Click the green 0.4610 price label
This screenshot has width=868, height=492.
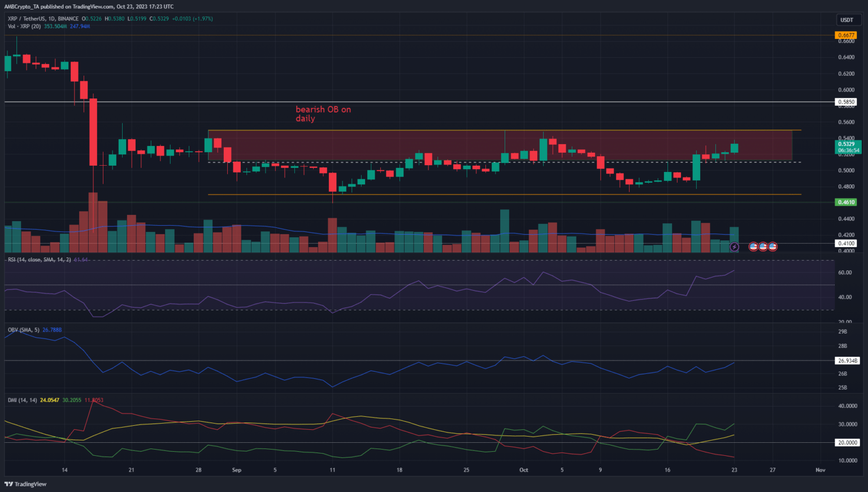(846, 202)
